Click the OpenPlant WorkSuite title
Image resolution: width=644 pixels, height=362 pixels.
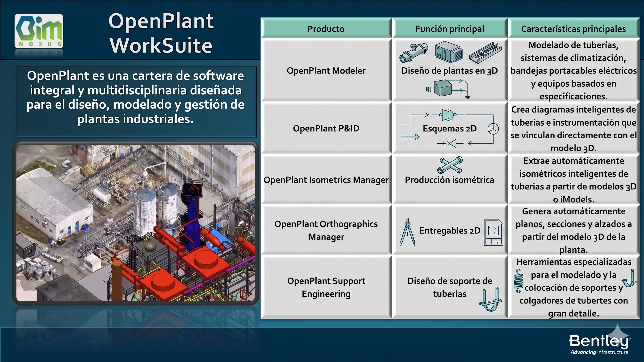point(161,33)
